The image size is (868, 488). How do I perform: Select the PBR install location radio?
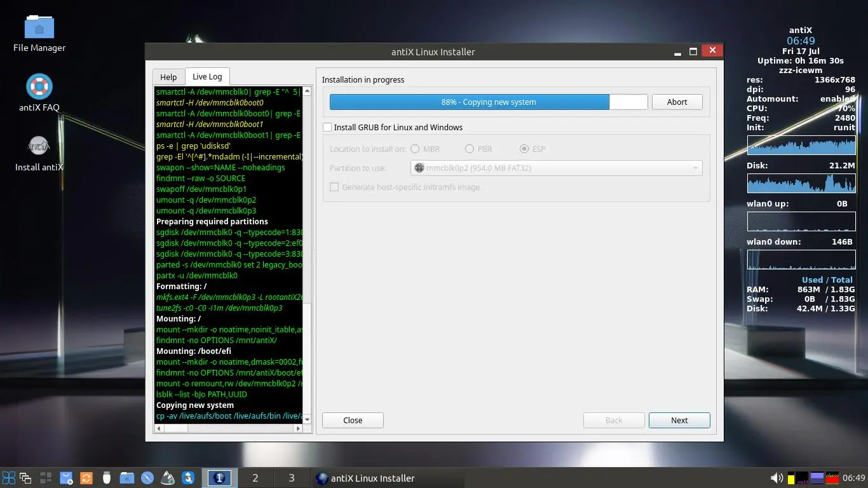tap(470, 149)
